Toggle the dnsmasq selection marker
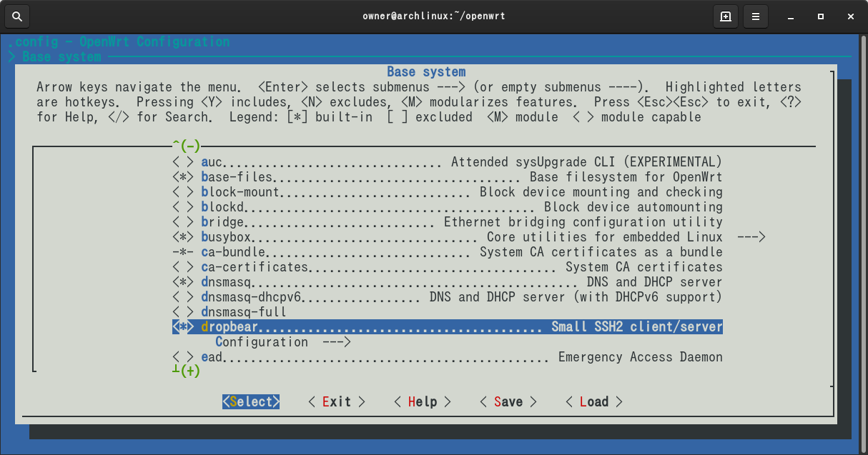The height and width of the screenshot is (455, 868). pyautogui.click(x=183, y=282)
